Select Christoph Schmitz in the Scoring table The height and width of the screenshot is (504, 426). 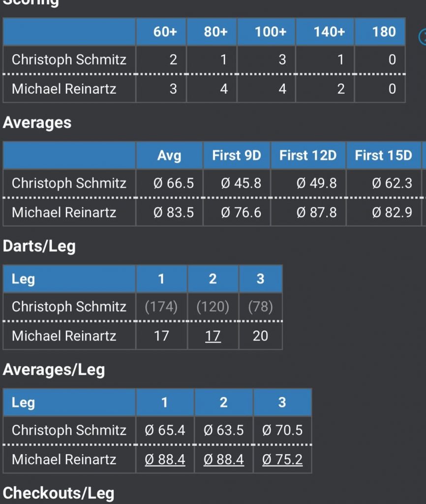coord(69,60)
